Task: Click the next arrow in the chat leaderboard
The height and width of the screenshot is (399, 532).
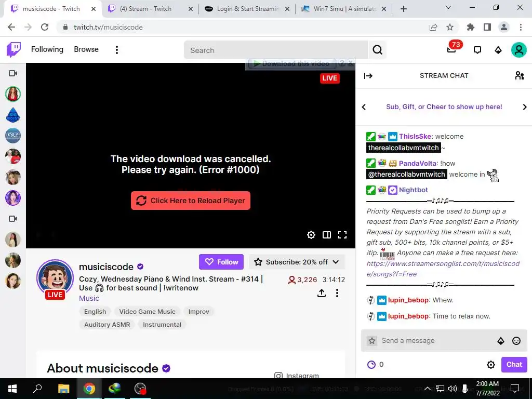Action: click(525, 107)
